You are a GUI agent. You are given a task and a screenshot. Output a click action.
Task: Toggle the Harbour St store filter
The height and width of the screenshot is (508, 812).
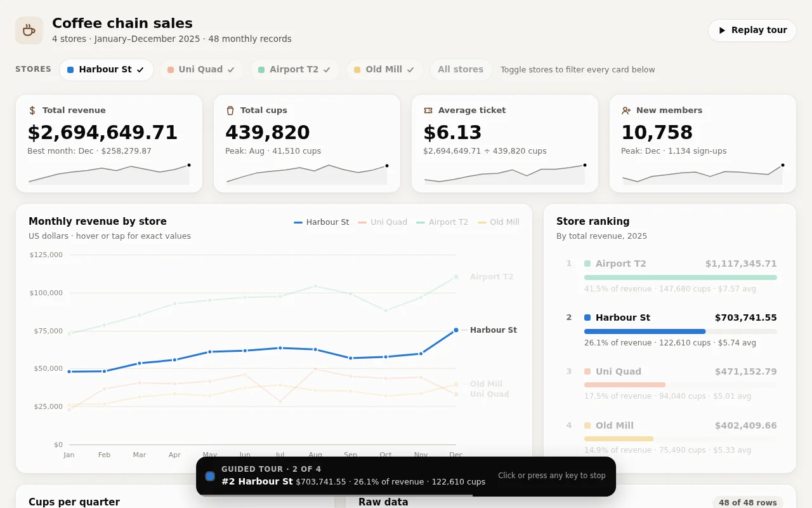click(x=107, y=70)
